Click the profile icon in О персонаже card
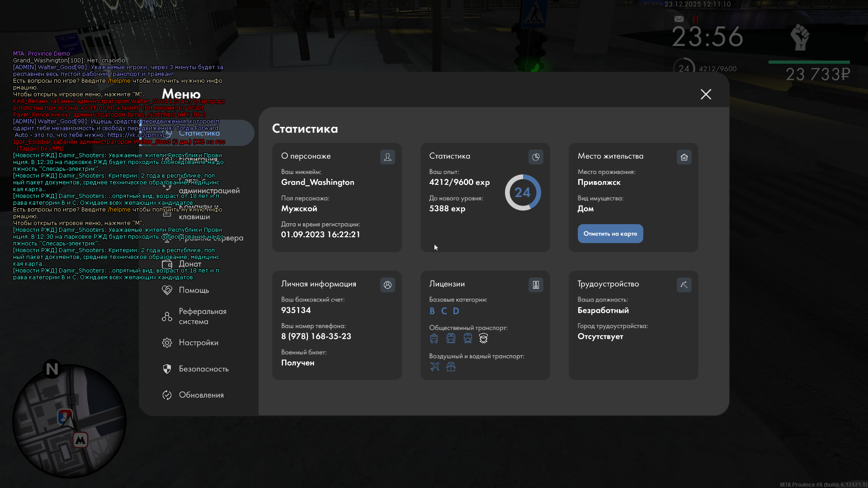868x488 pixels. [387, 157]
